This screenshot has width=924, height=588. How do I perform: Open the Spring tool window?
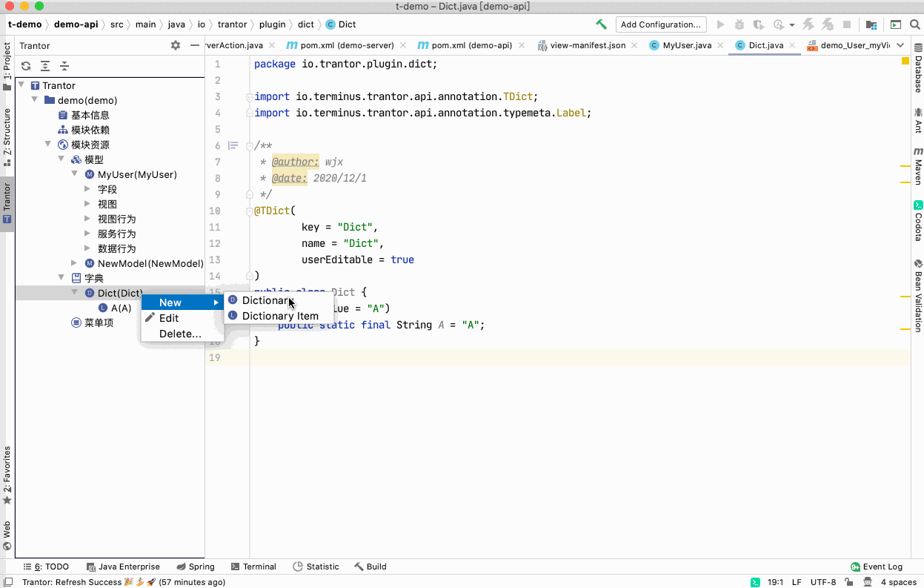click(196, 566)
